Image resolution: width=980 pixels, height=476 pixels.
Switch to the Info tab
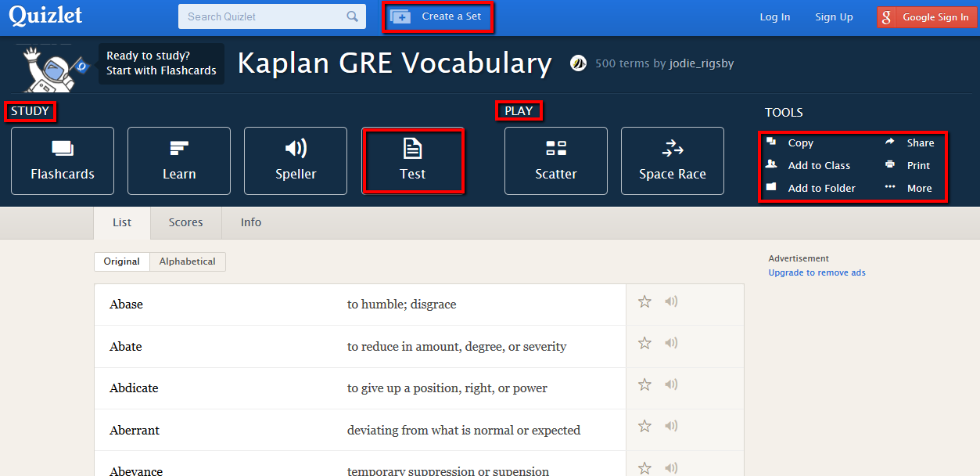click(251, 223)
